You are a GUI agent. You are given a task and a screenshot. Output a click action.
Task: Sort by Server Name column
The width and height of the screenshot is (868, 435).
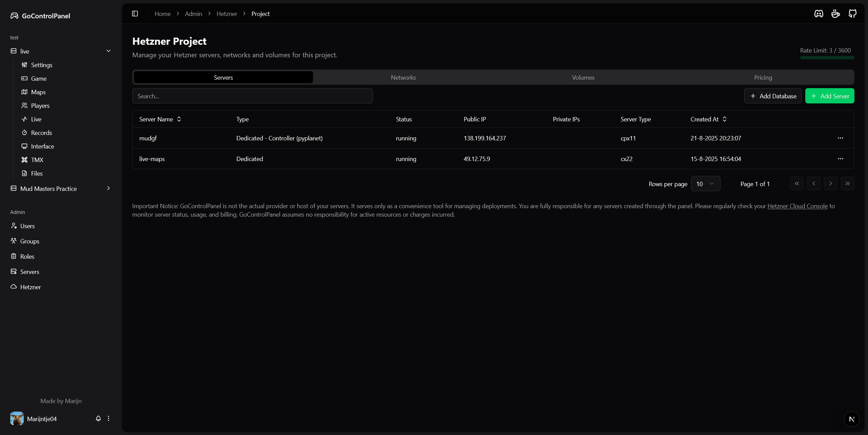(x=160, y=119)
